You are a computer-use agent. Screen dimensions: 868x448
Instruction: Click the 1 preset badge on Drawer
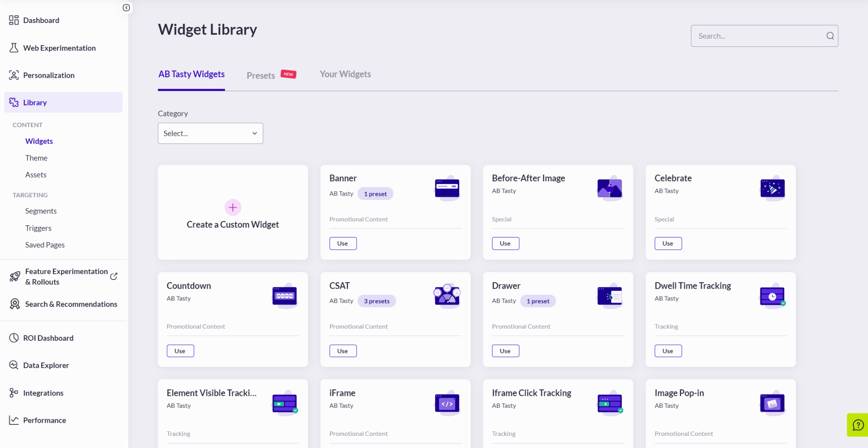538,301
